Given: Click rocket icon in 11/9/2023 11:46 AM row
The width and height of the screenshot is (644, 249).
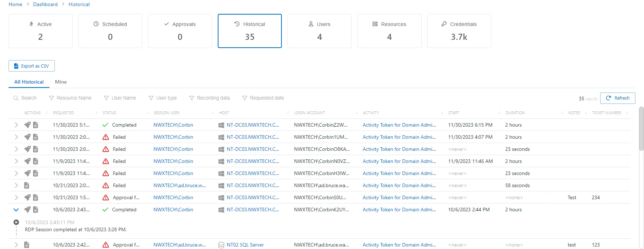Looking at the screenshot, I should pyautogui.click(x=27, y=161).
